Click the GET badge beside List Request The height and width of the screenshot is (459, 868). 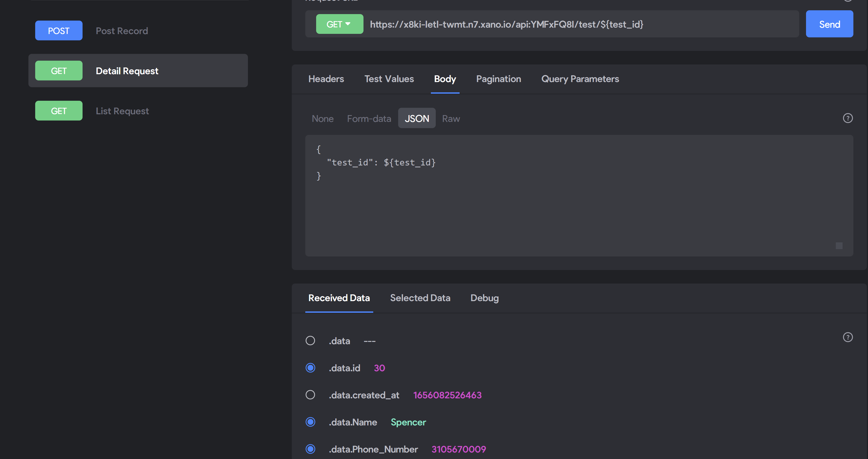coord(59,110)
